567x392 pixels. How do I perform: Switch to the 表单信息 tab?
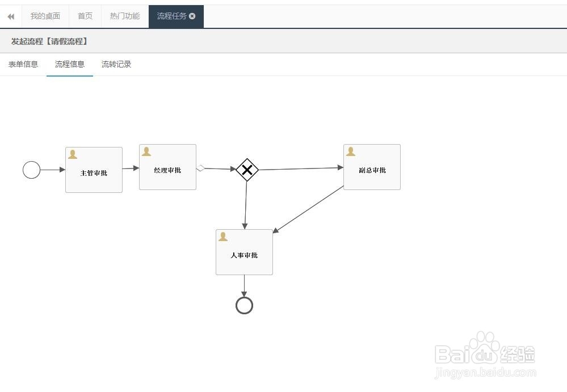point(23,64)
